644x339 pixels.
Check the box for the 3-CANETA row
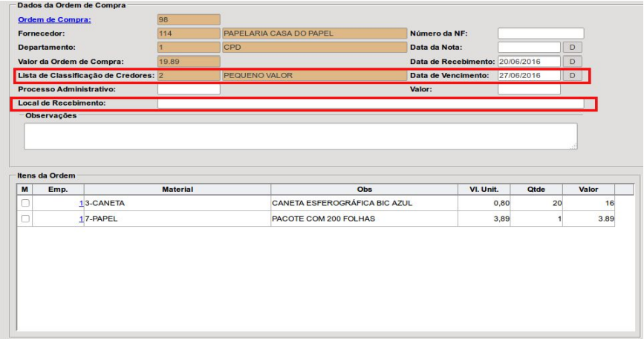click(x=26, y=203)
